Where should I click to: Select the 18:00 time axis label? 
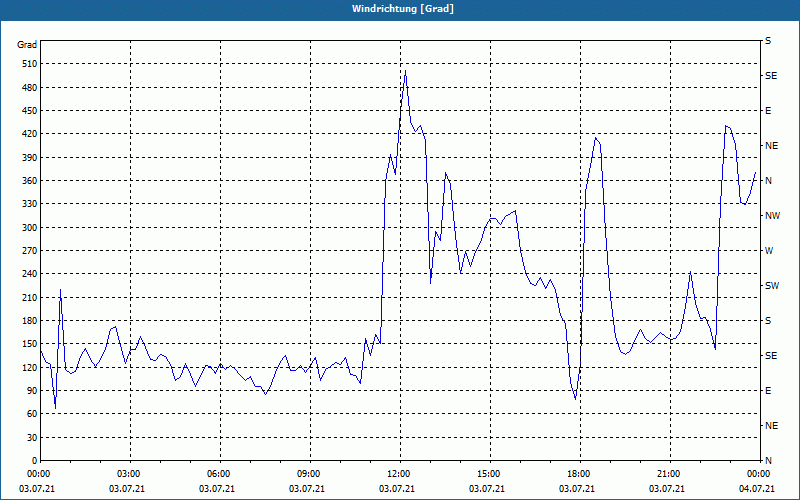(x=577, y=473)
